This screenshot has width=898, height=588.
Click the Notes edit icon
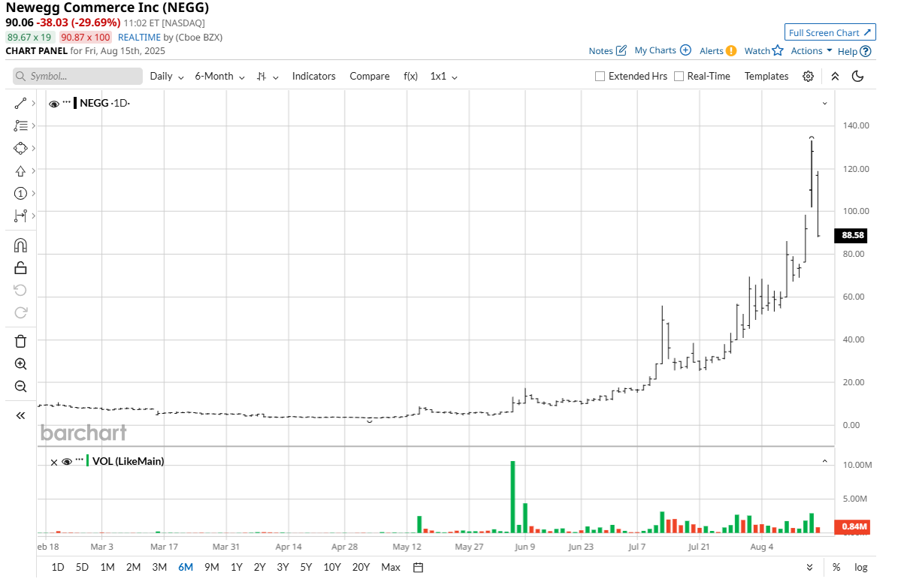pos(621,50)
